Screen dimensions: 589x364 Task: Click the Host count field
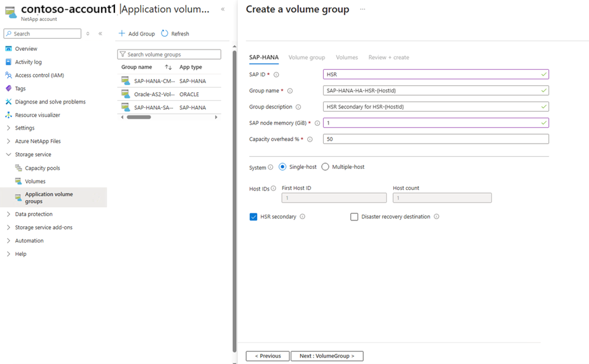[x=442, y=198]
